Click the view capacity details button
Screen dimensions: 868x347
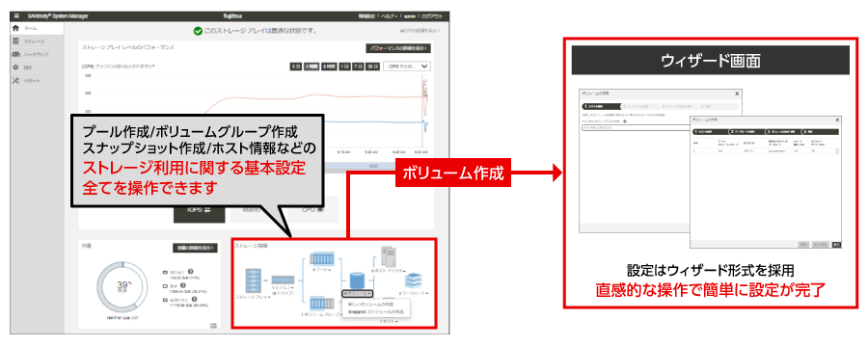coord(194,248)
